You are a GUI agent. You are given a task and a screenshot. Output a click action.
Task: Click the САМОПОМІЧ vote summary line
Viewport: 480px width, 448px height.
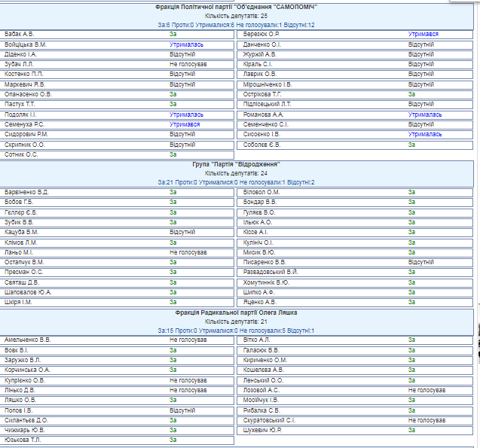click(236, 25)
